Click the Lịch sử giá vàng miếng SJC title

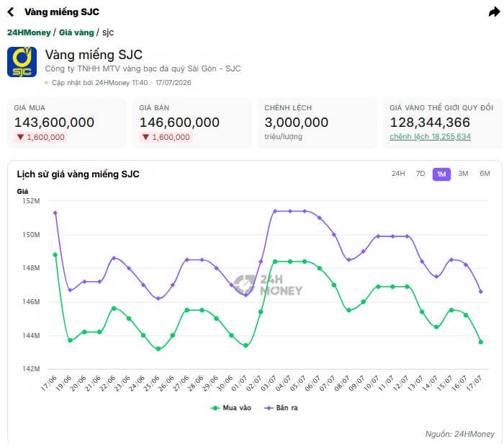78,174
